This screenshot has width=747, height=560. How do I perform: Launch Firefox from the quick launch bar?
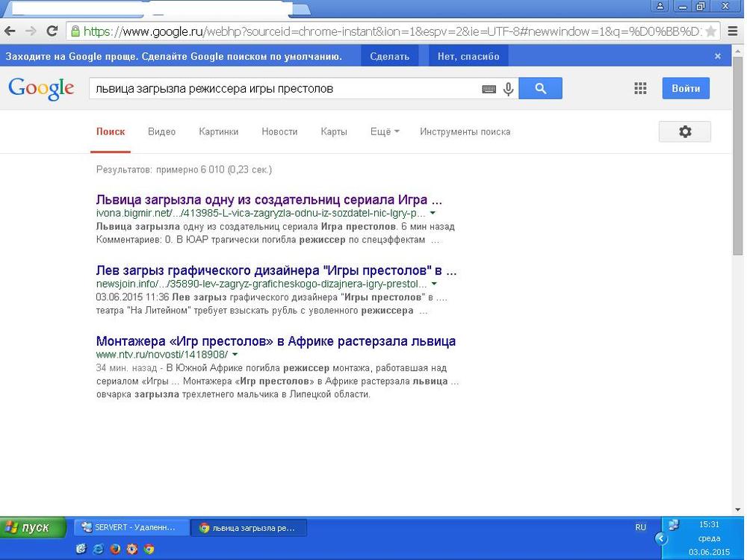(x=115, y=549)
